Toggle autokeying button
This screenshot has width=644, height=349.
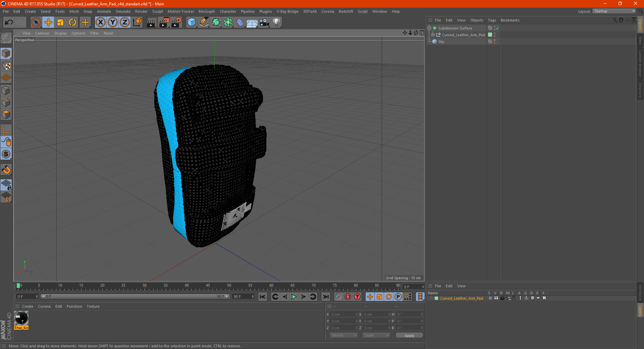click(x=348, y=297)
